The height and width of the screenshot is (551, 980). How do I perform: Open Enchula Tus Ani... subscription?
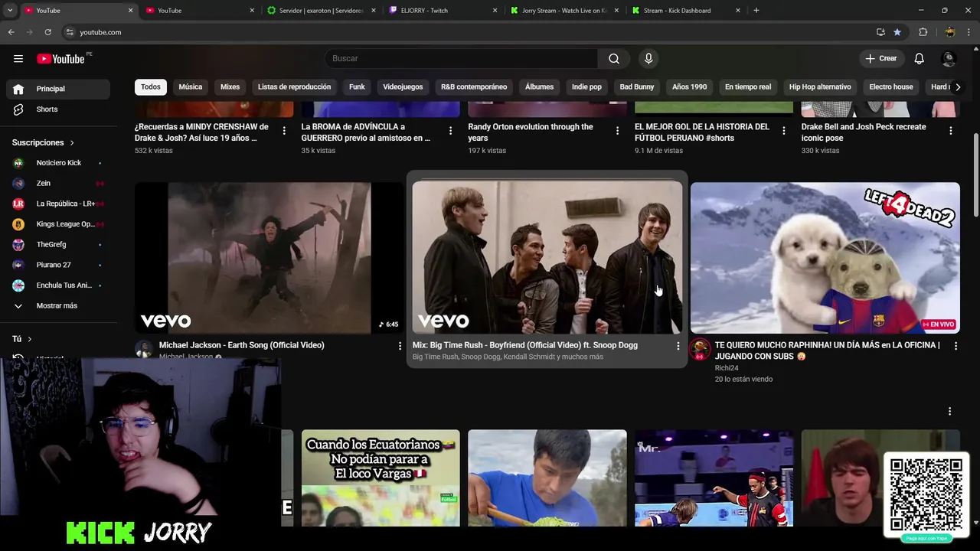[x=58, y=285]
